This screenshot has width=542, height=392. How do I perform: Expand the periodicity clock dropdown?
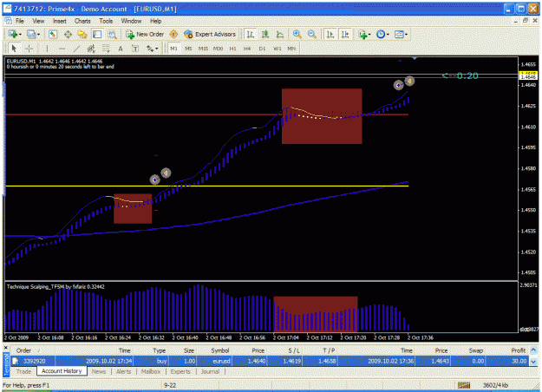tap(388, 35)
